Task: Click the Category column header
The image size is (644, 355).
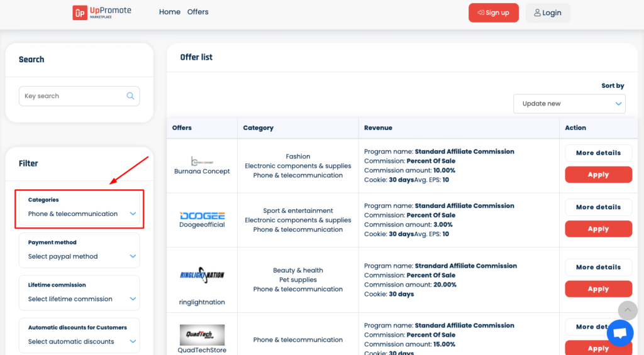Action: click(258, 128)
